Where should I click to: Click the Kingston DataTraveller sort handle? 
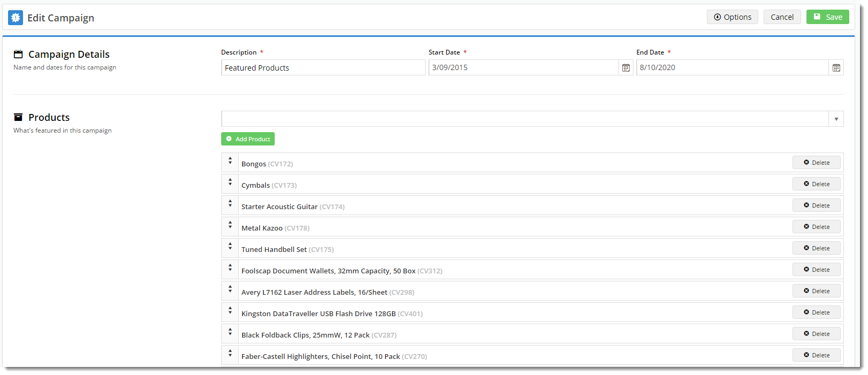click(x=230, y=310)
